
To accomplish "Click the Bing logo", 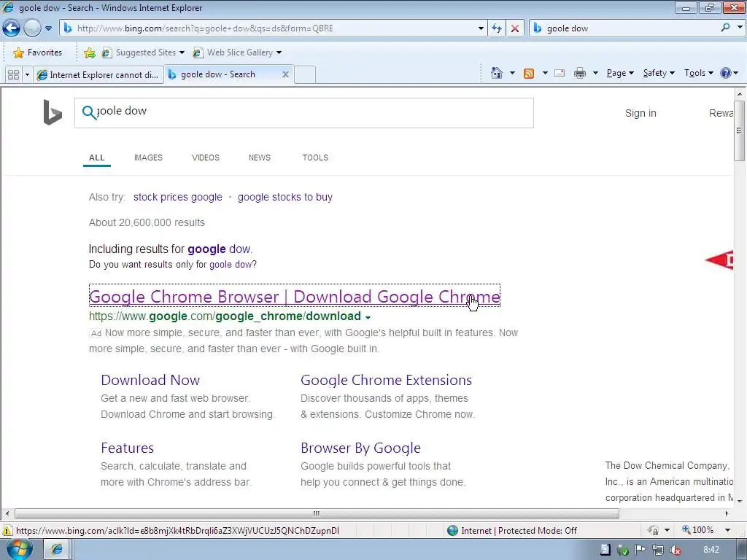I will [x=53, y=112].
